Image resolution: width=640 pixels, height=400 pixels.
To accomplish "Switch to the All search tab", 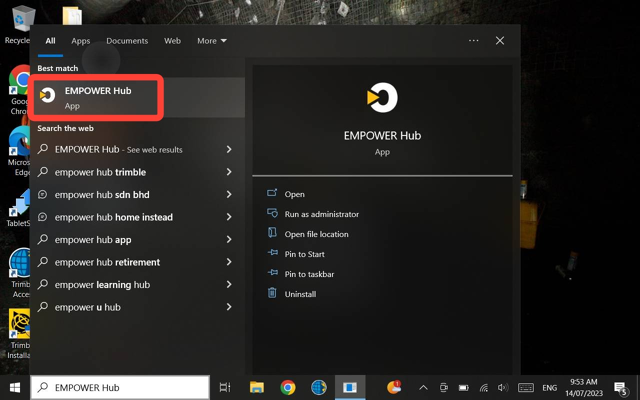I will point(50,41).
